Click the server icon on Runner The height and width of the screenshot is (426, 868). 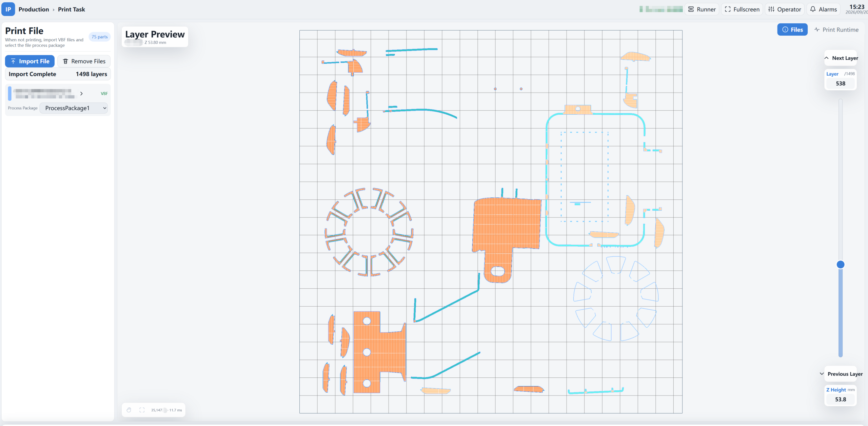691,9
